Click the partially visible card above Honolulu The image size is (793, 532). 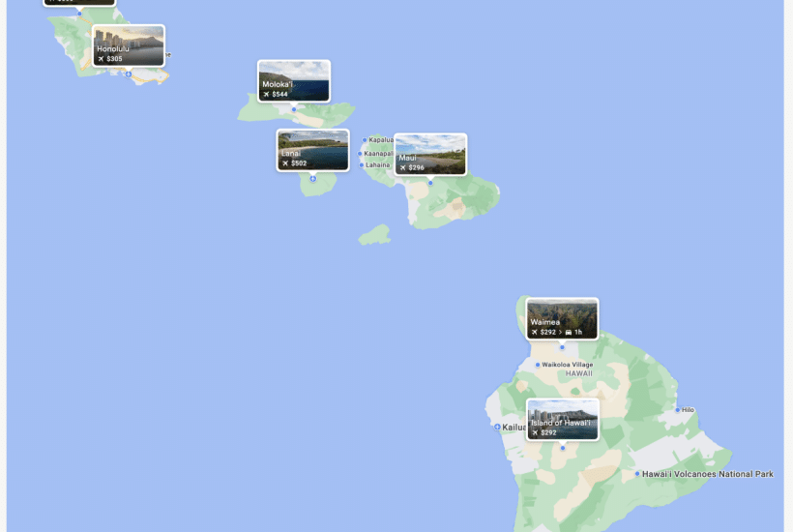point(79,3)
